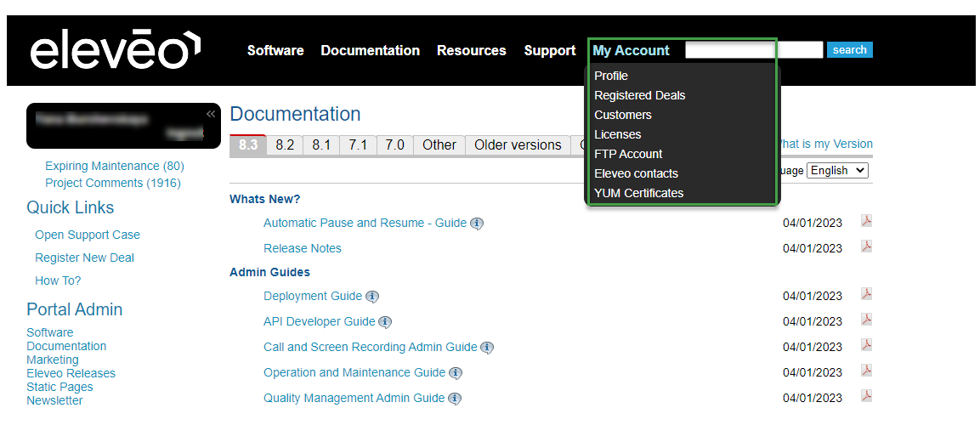Switch to the 8.2 version tab
980x425 pixels.
[285, 144]
